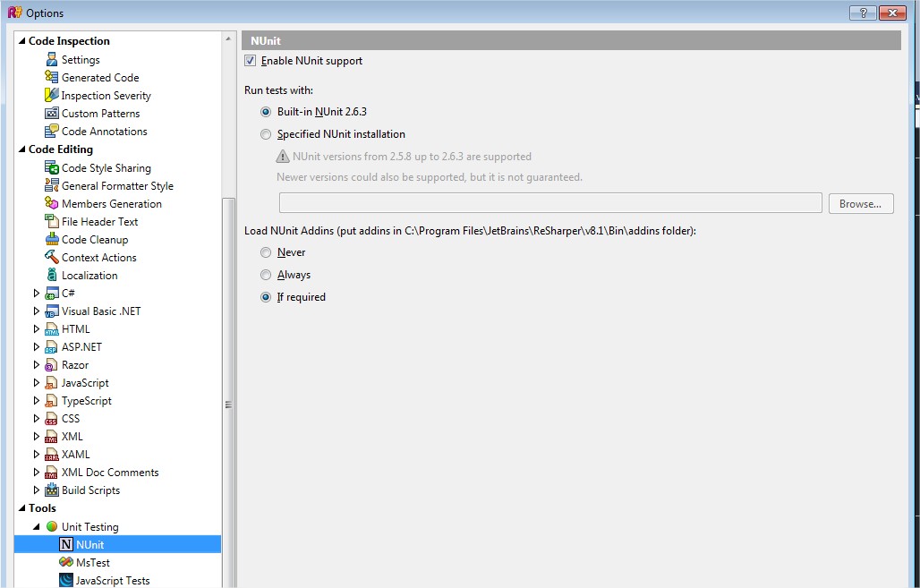Open the Code Cleanup options page

click(x=95, y=240)
